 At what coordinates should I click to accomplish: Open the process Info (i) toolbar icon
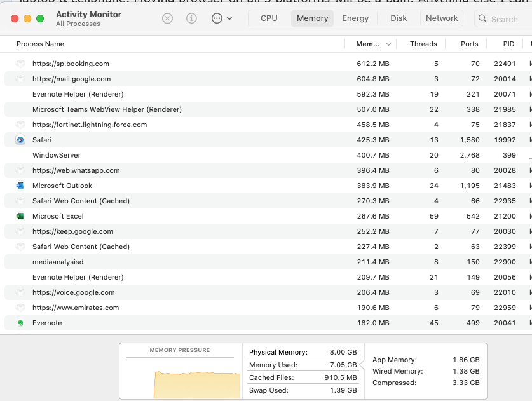tap(191, 18)
